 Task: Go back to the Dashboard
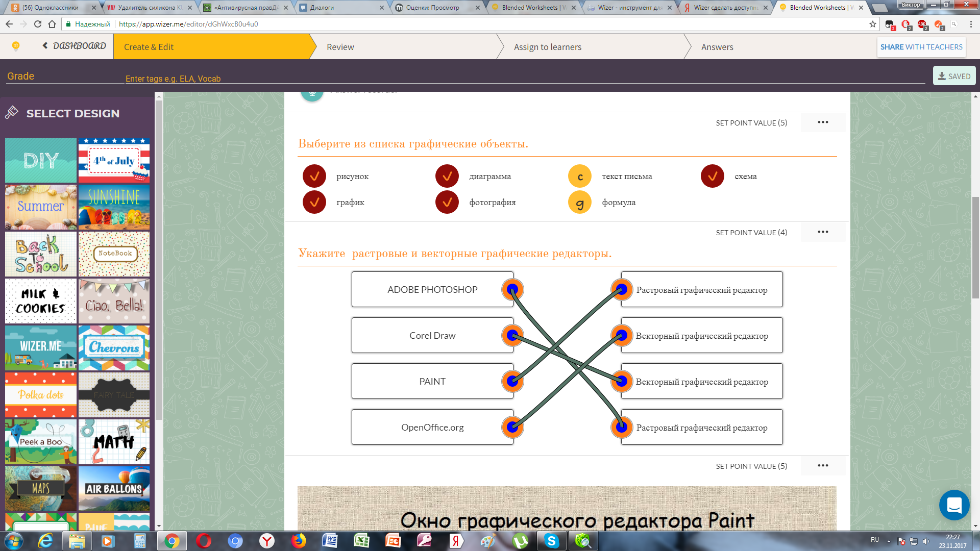(x=75, y=46)
